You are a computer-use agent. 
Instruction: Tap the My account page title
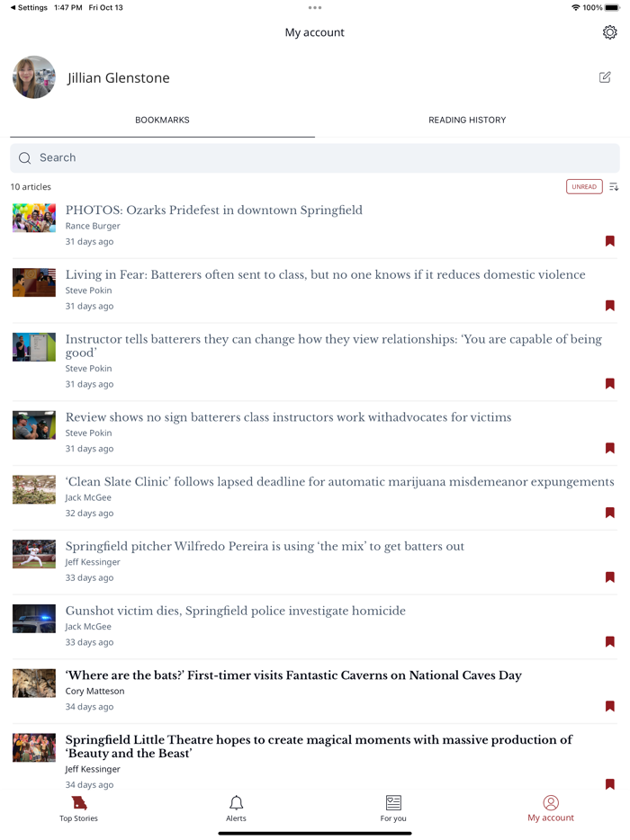(x=315, y=32)
